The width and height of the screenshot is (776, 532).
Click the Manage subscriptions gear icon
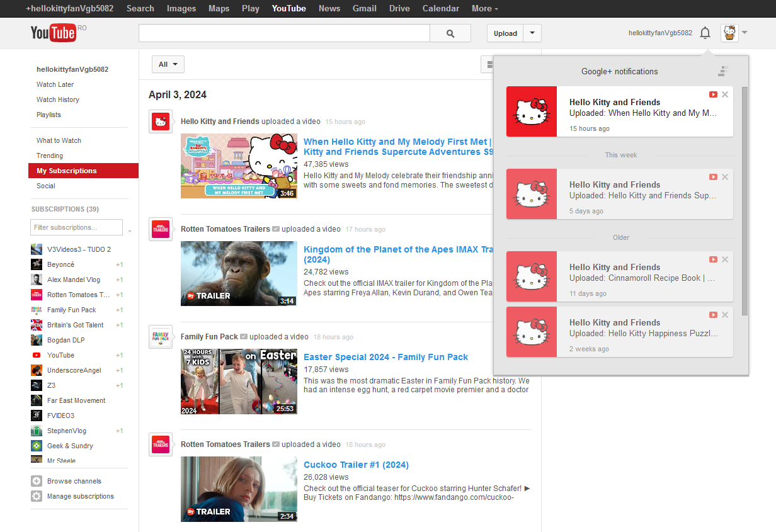click(37, 496)
